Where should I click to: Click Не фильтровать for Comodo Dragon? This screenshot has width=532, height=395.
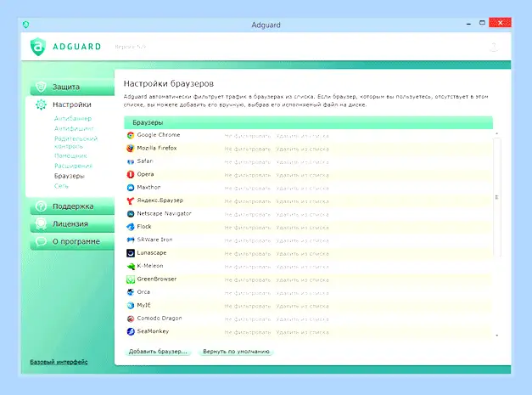[248, 319]
